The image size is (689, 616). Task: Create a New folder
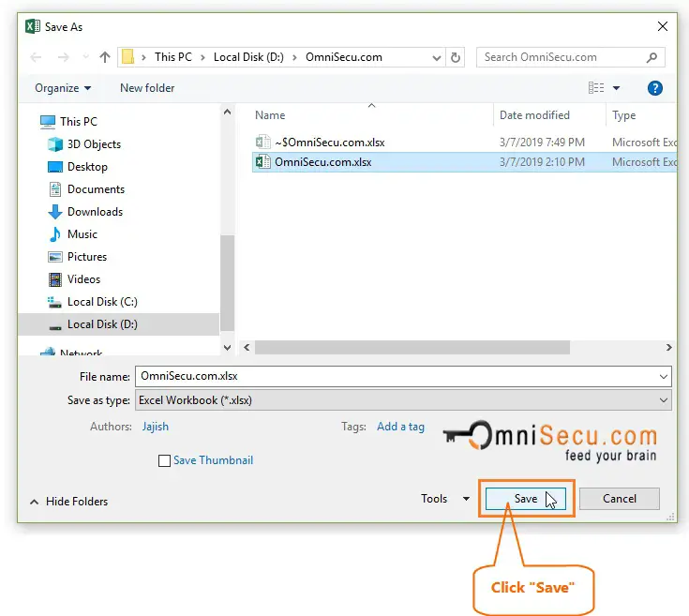click(x=147, y=88)
